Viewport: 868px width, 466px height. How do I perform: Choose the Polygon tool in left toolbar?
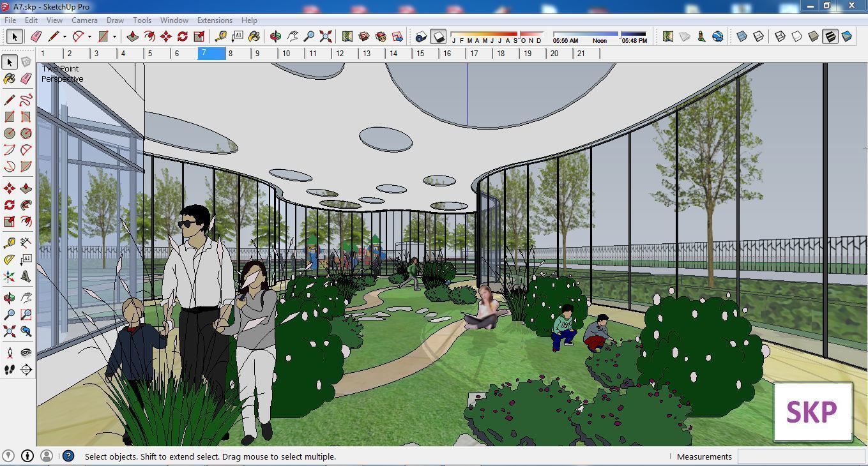(x=26, y=133)
